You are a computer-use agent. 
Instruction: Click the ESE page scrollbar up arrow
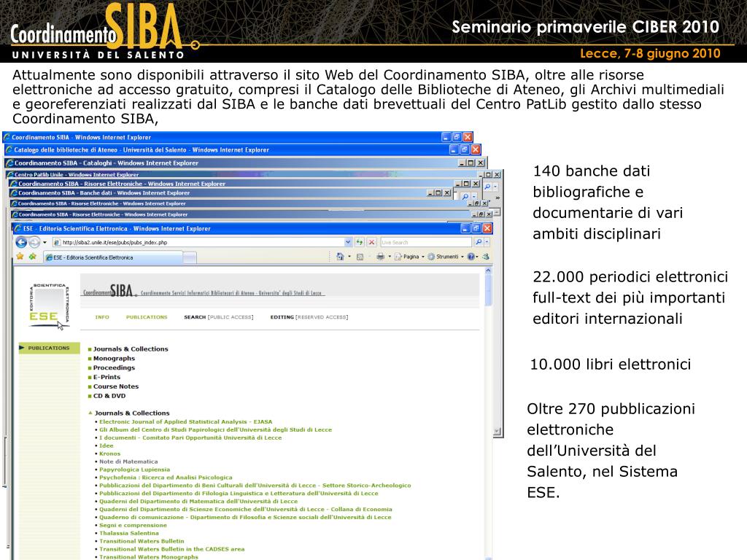tap(488, 271)
